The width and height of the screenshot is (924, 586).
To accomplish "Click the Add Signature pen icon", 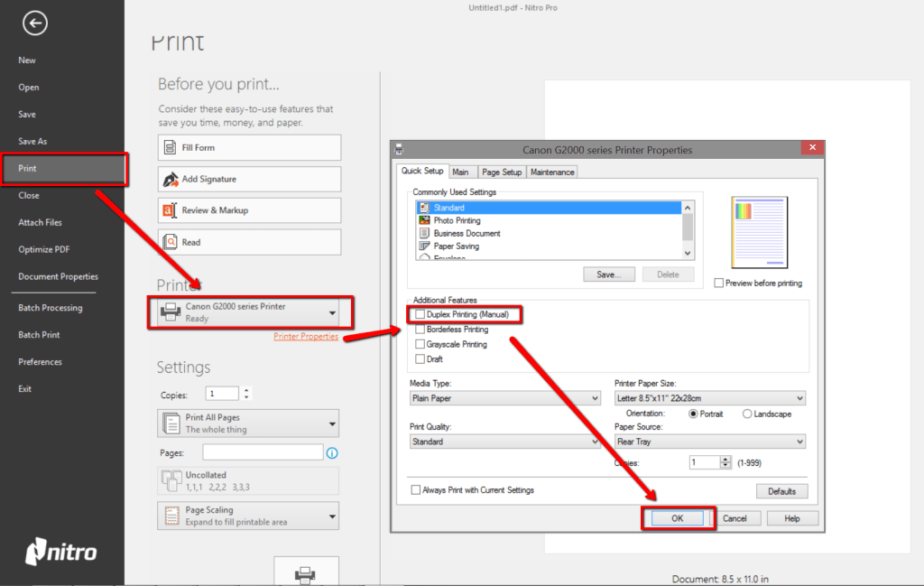I will tap(171, 179).
